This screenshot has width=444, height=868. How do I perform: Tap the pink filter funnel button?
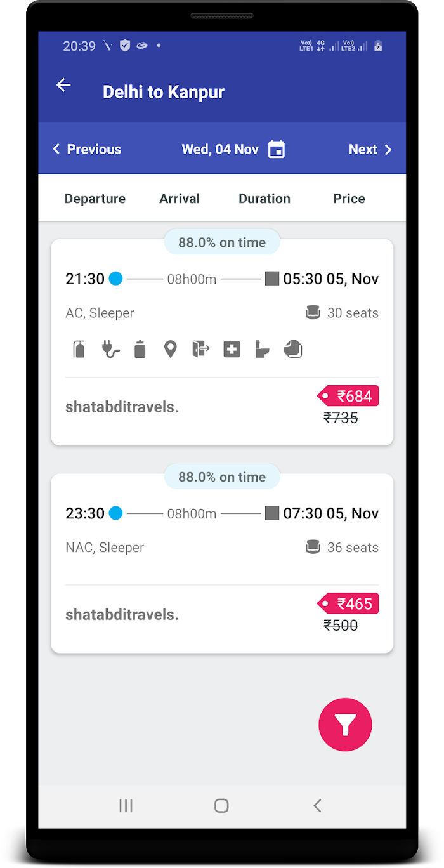[345, 725]
